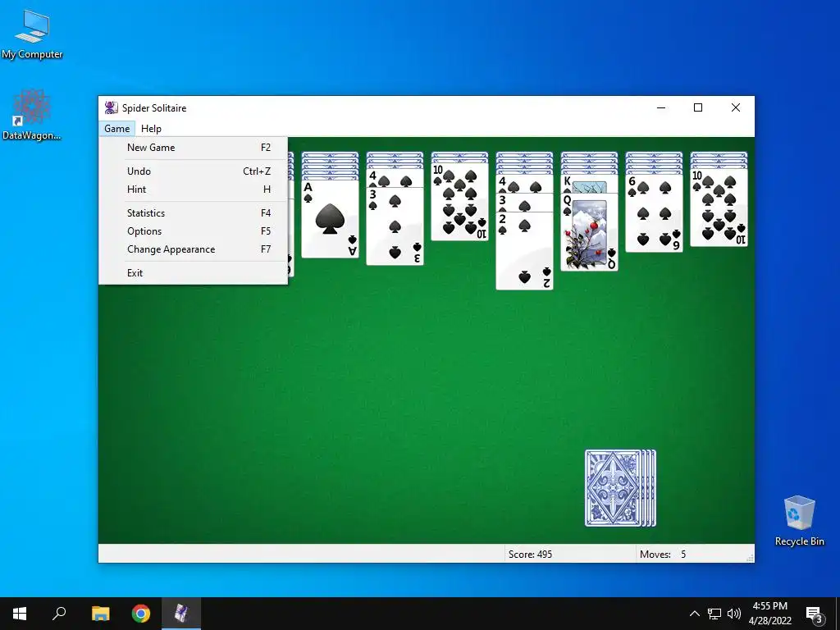This screenshot has height=630, width=840.
Task: Open My Computer desktop icon
Action: pos(32,34)
